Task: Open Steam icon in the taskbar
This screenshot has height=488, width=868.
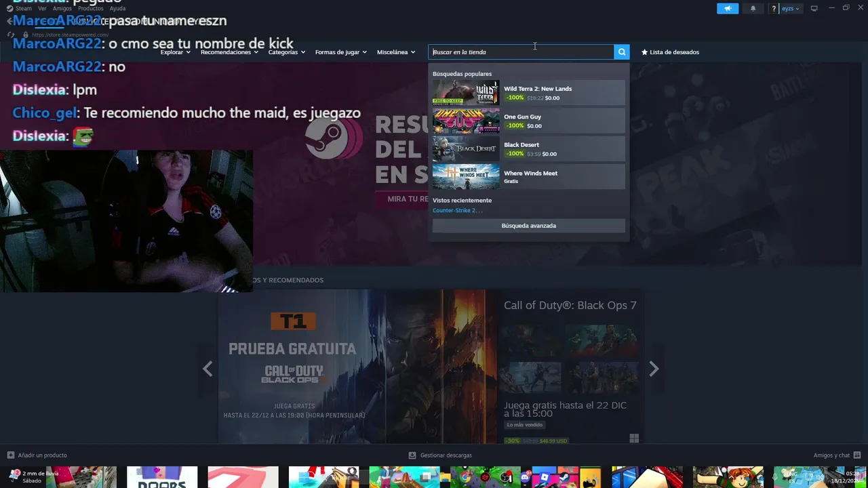Action: (564, 477)
